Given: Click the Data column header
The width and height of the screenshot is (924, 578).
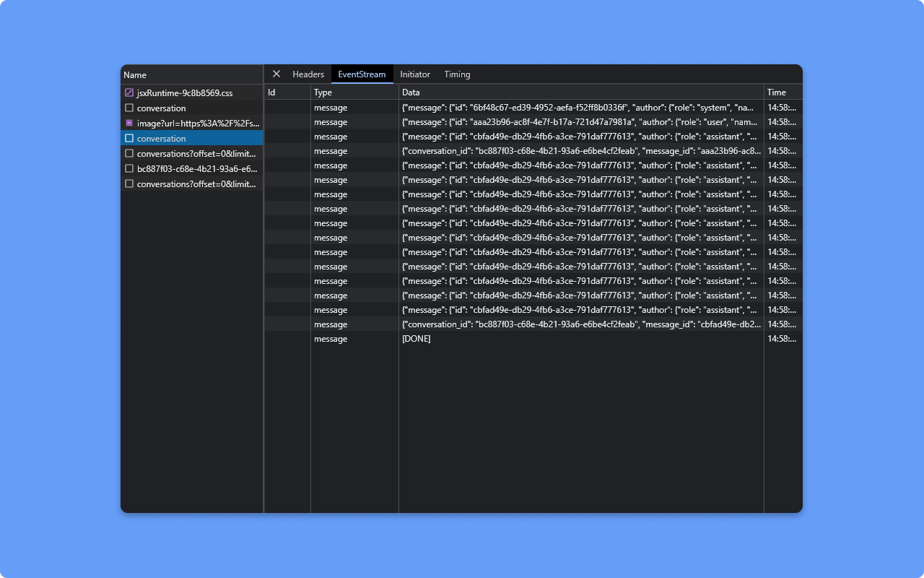Looking at the screenshot, I should 411,92.
